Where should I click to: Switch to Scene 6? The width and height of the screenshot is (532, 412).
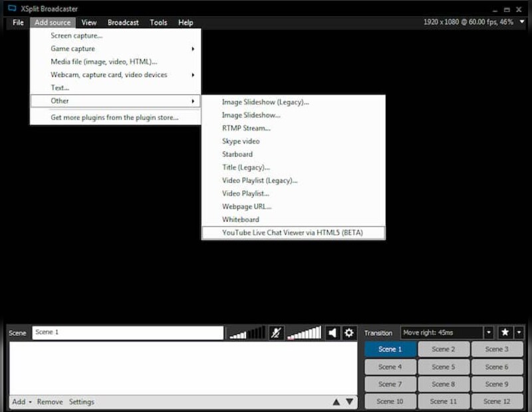497,367
